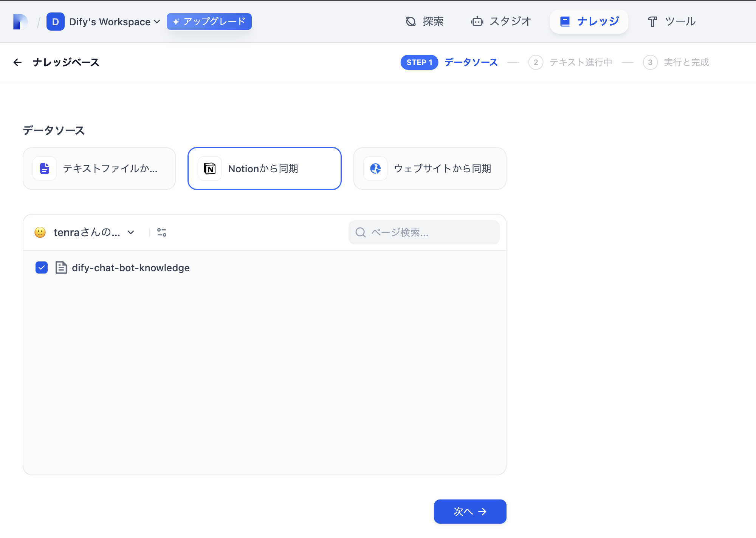Viewport: 756px width, 538px height.
Task: Click the データソース section heading
Action: tap(54, 130)
